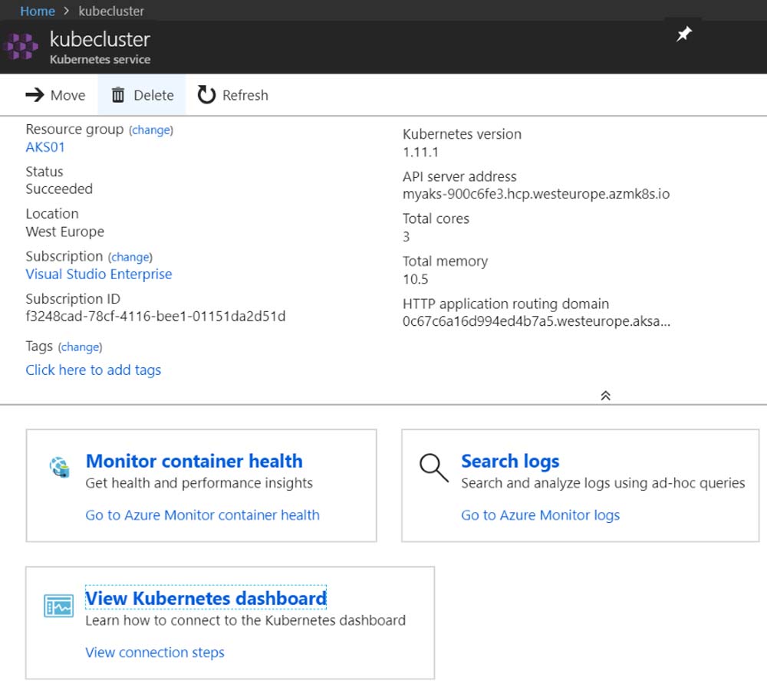Open View connection steps link

click(155, 652)
